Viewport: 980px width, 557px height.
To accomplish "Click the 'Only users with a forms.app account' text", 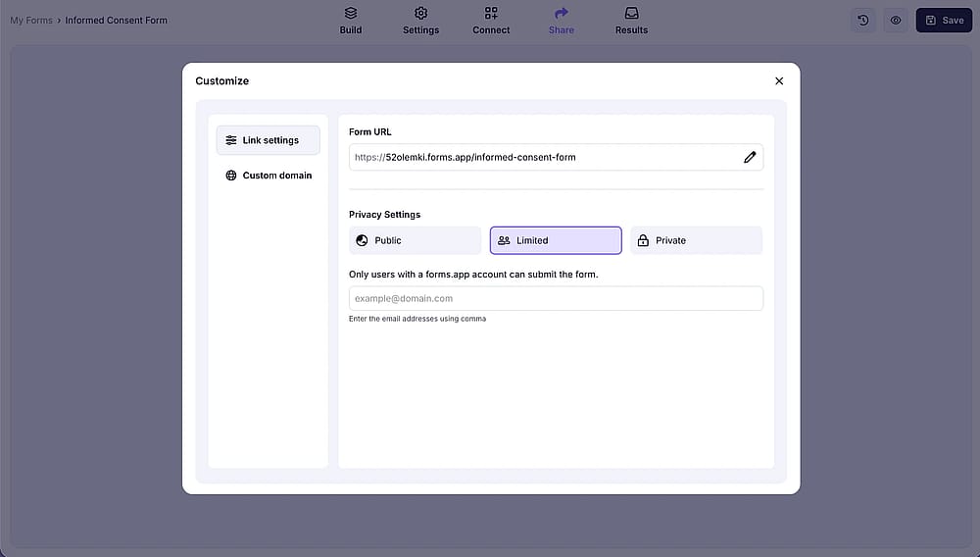I will [x=473, y=275].
